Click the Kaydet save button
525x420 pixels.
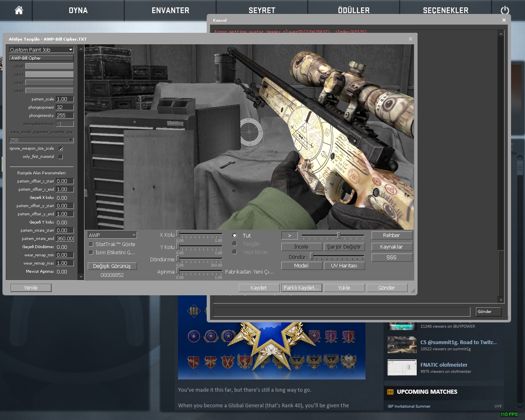coord(259,288)
